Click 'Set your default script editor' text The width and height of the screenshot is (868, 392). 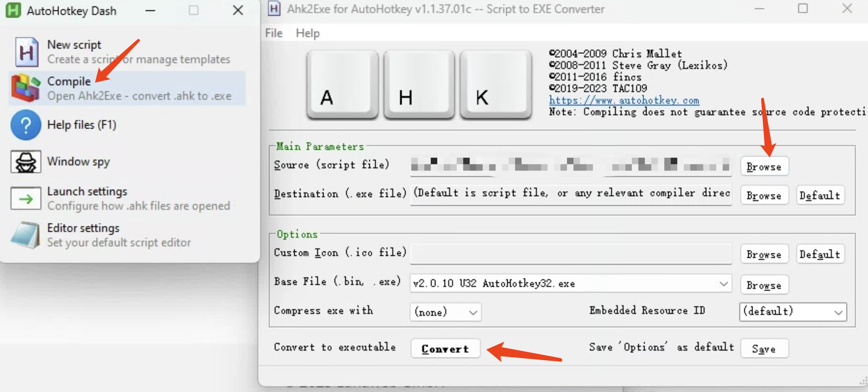point(119,243)
